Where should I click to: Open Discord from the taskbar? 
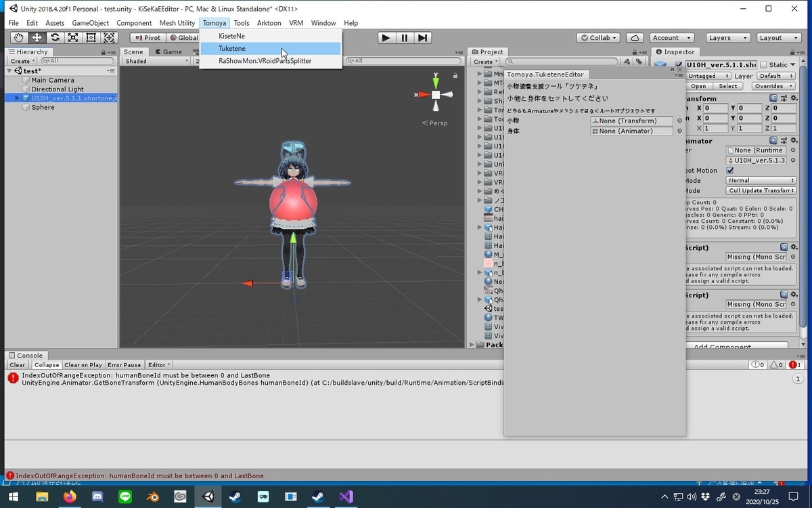coord(97,496)
